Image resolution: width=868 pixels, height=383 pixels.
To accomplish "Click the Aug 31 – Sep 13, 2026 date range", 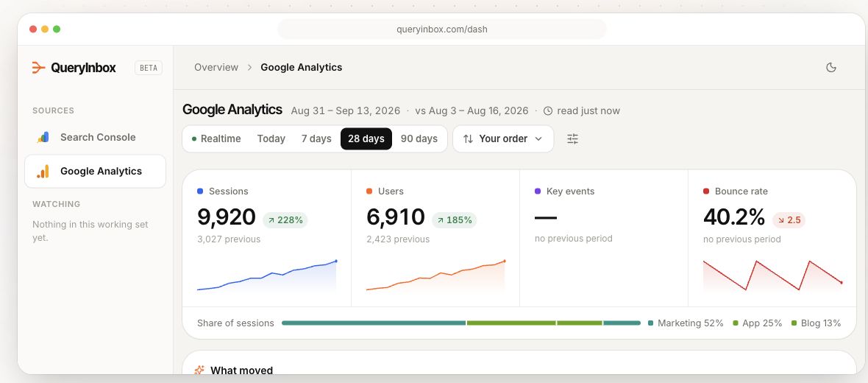I will click(x=346, y=111).
